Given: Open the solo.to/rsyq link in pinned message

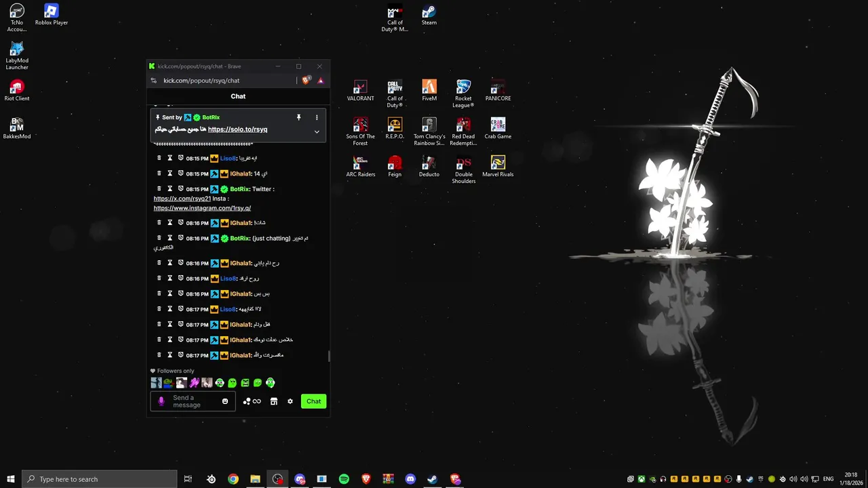Looking at the screenshot, I should tap(237, 129).
